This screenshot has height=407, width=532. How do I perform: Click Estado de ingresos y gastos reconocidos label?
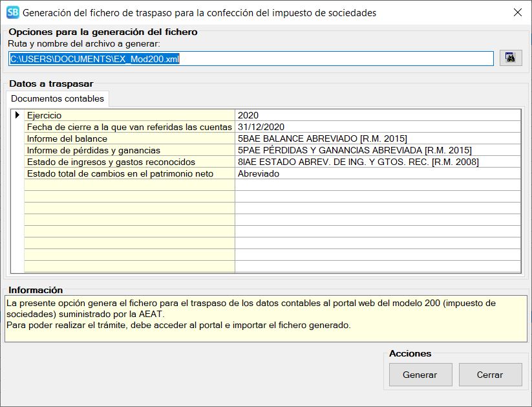point(129,162)
